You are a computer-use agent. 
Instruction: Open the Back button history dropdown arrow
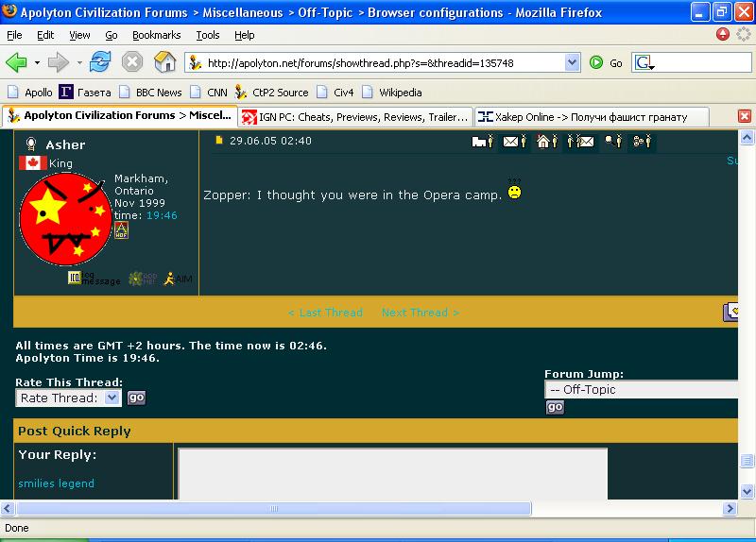[x=37, y=63]
